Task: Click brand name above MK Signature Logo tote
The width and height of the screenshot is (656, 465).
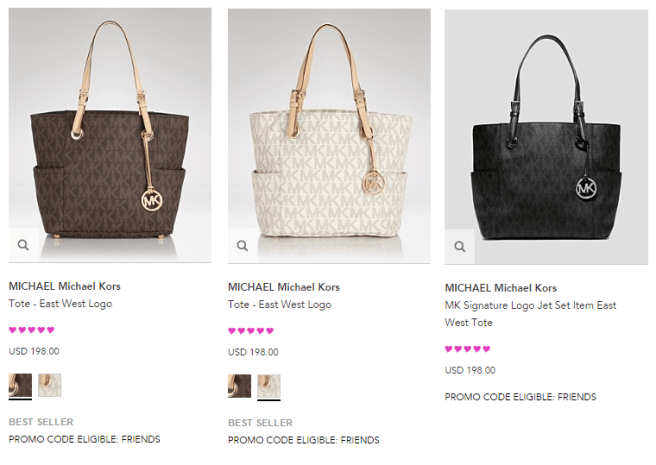Action: [500, 288]
